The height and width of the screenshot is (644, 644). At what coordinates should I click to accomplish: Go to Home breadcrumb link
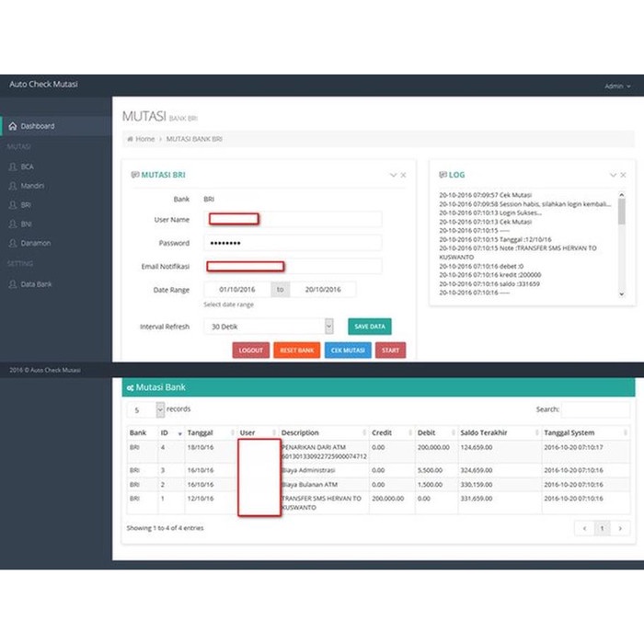pyautogui.click(x=145, y=139)
